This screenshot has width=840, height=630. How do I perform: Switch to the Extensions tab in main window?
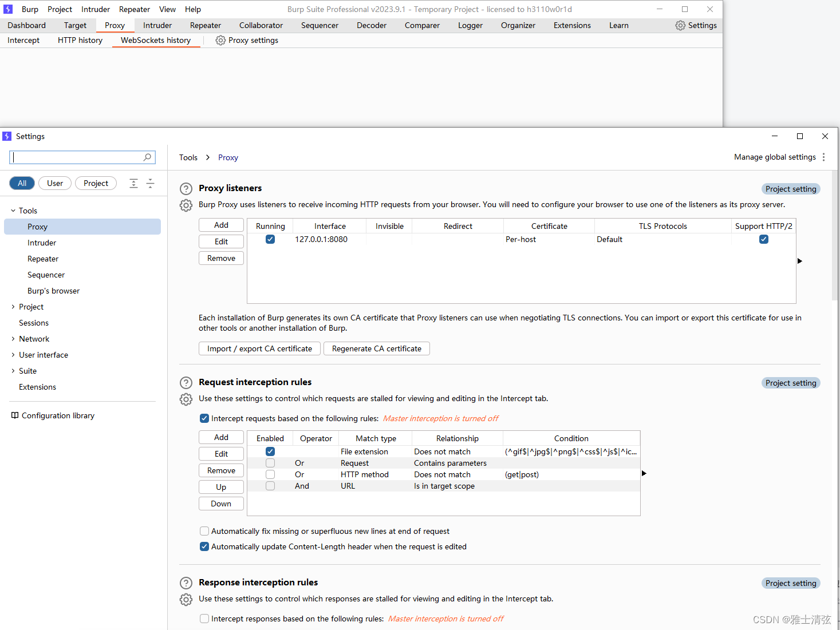point(572,25)
